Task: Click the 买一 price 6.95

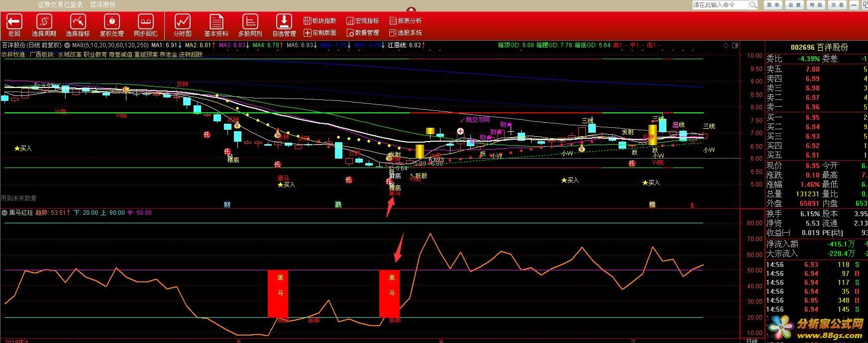Action: [x=812, y=118]
